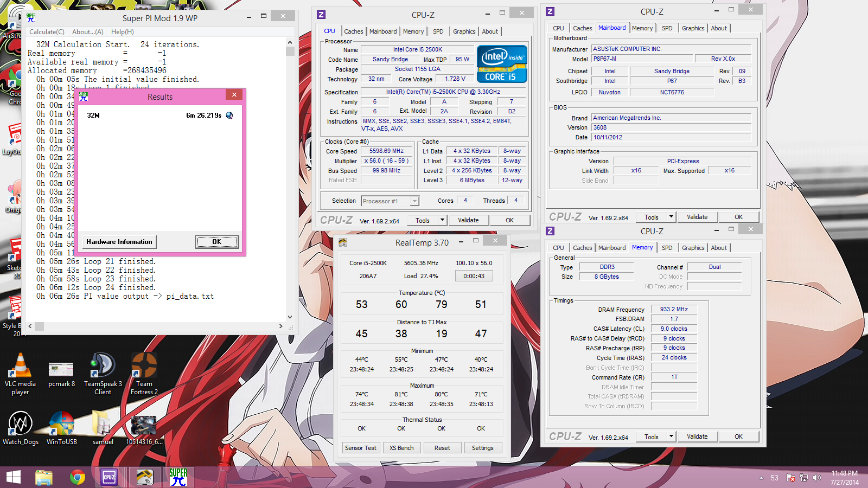Click Validate in the middle CPU-Z window
This screenshot has width=868, height=488.
pos(468,220)
